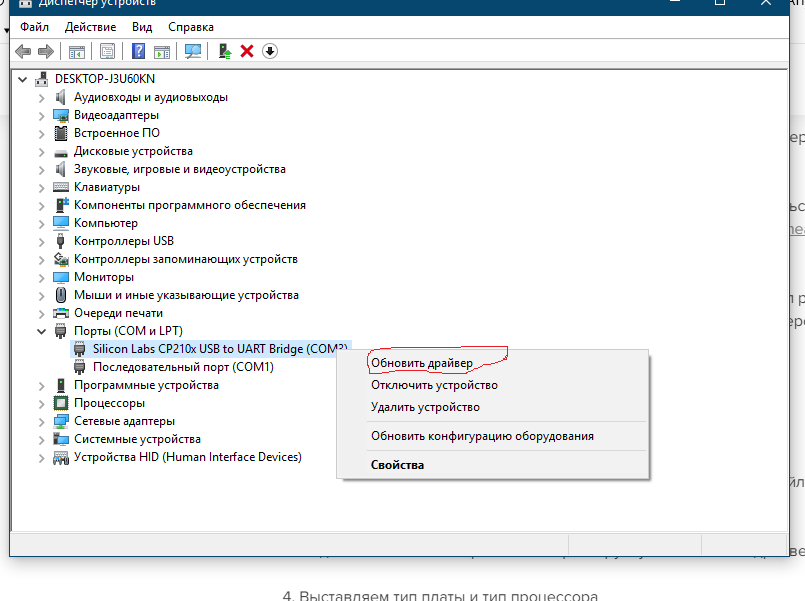This screenshot has height=601, width=805.
Task: Expand the Процессоры category
Action: click(42, 403)
